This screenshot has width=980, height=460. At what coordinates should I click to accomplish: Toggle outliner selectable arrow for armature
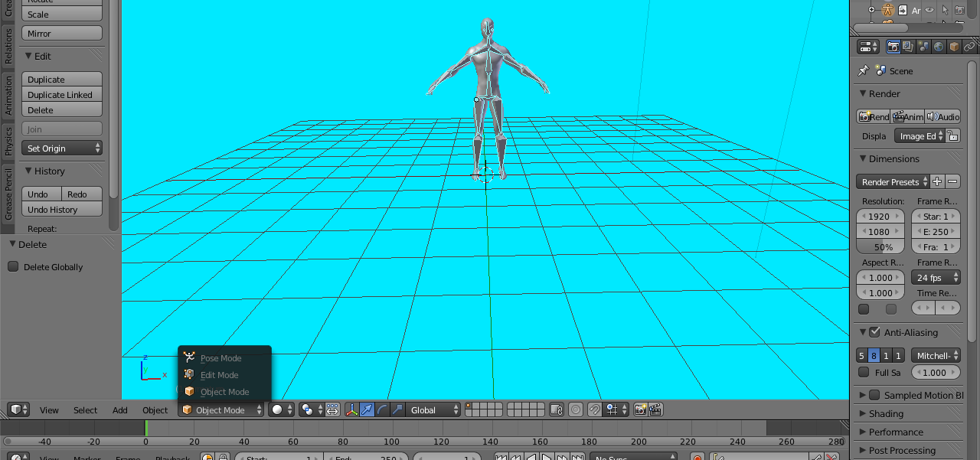click(x=945, y=10)
